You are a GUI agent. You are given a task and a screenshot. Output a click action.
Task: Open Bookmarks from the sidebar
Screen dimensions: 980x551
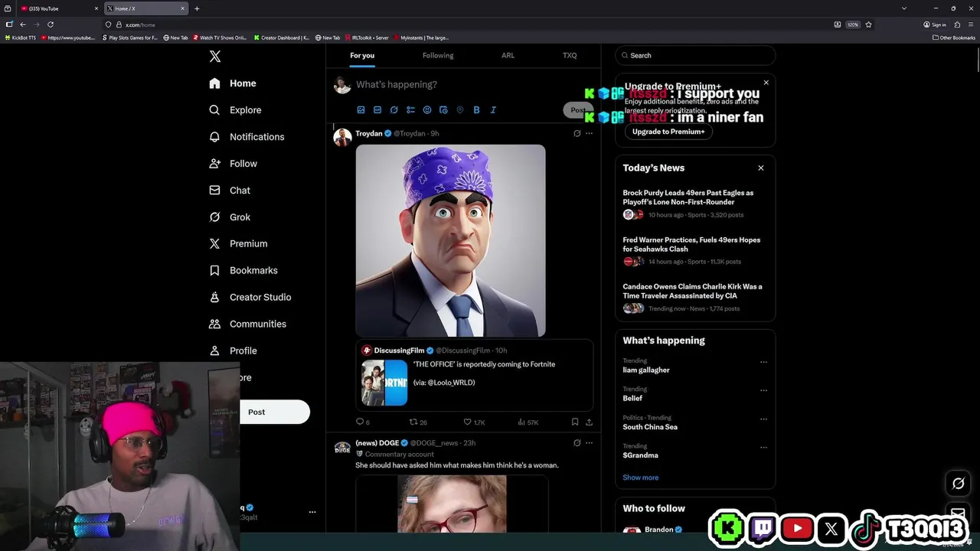pyautogui.click(x=243, y=271)
